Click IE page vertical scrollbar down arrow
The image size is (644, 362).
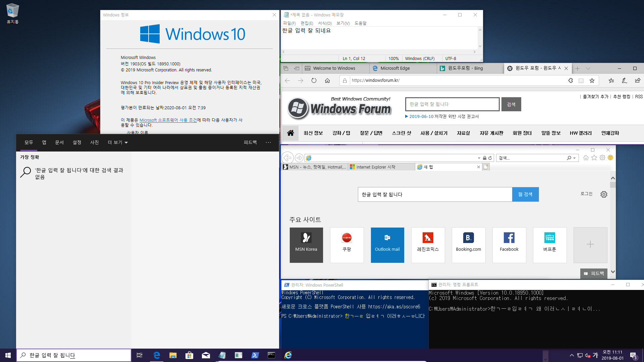[x=613, y=272]
